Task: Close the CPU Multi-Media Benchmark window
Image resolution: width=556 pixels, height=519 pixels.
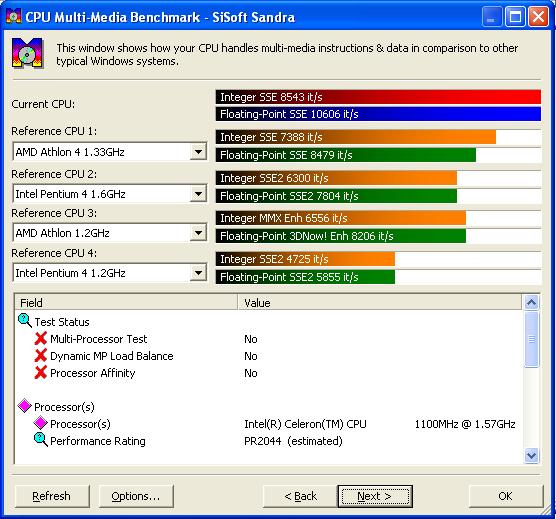Action: pyautogui.click(x=538, y=17)
